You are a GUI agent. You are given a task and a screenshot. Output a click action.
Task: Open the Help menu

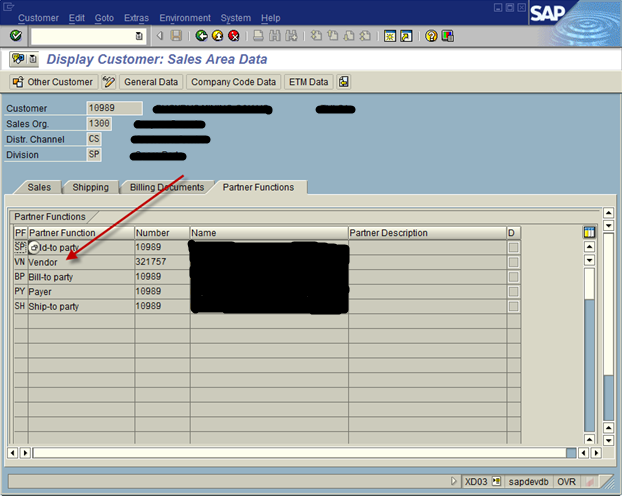click(271, 18)
